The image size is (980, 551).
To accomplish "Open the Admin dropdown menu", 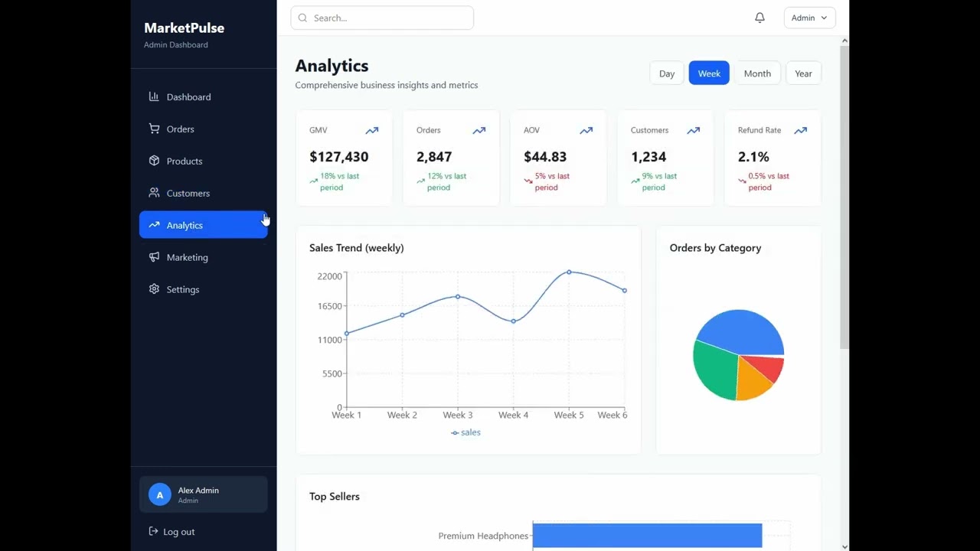I will tap(809, 18).
